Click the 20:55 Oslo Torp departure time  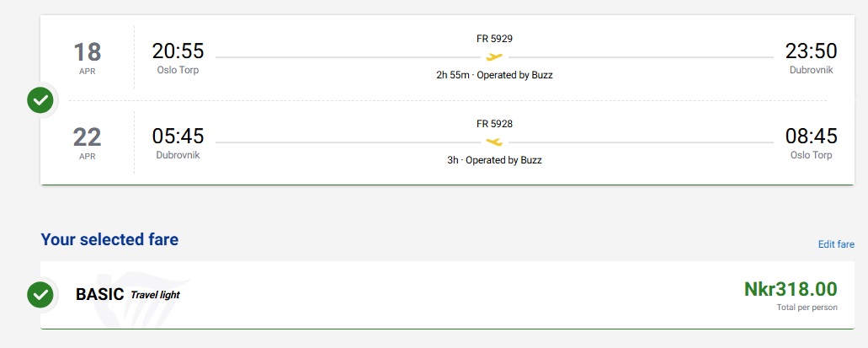(x=178, y=51)
